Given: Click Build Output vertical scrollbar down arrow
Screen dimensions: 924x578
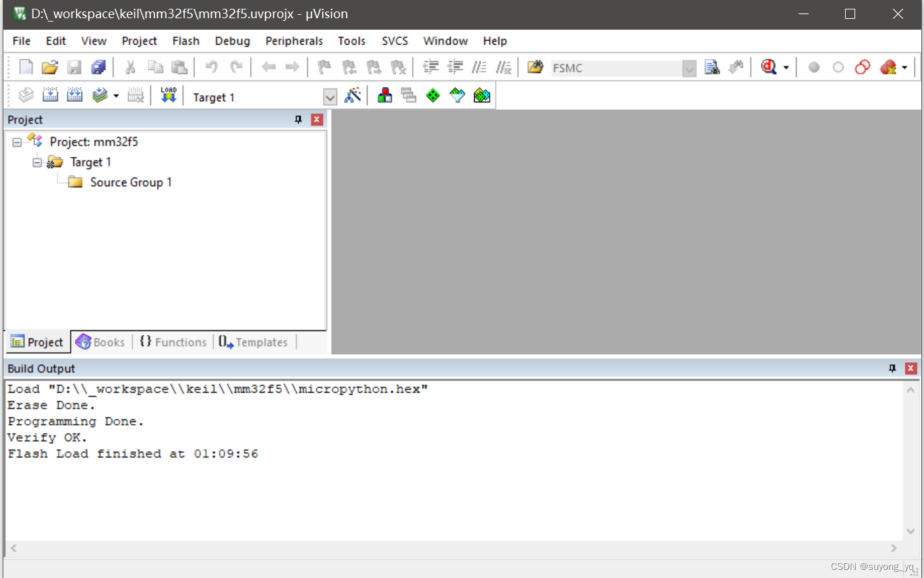Looking at the screenshot, I should 911,532.
